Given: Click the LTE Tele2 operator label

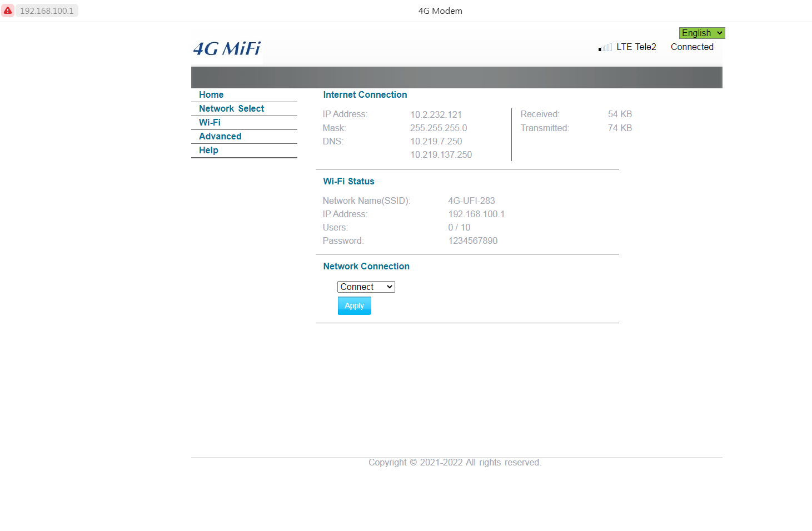Looking at the screenshot, I should click(x=636, y=47).
